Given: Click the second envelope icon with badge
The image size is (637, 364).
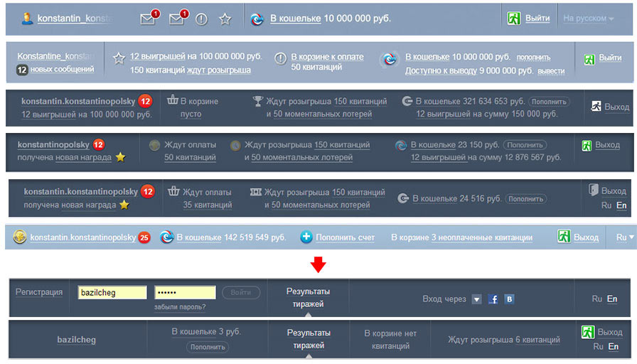Looking at the screenshot, I should (177, 18).
